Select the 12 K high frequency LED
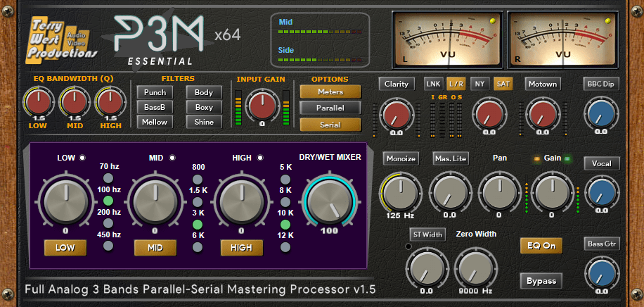Viewport: 644px width, 307px height. pyautogui.click(x=285, y=247)
